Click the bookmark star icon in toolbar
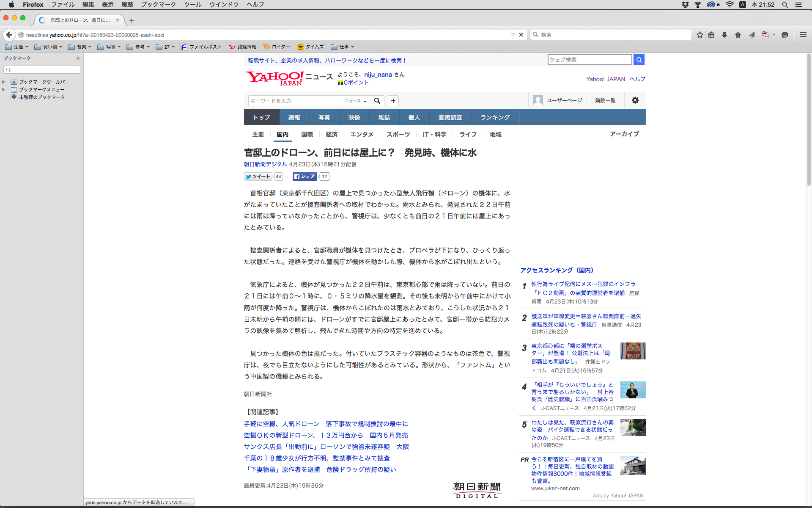This screenshot has height=508, width=812. click(700, 35)
